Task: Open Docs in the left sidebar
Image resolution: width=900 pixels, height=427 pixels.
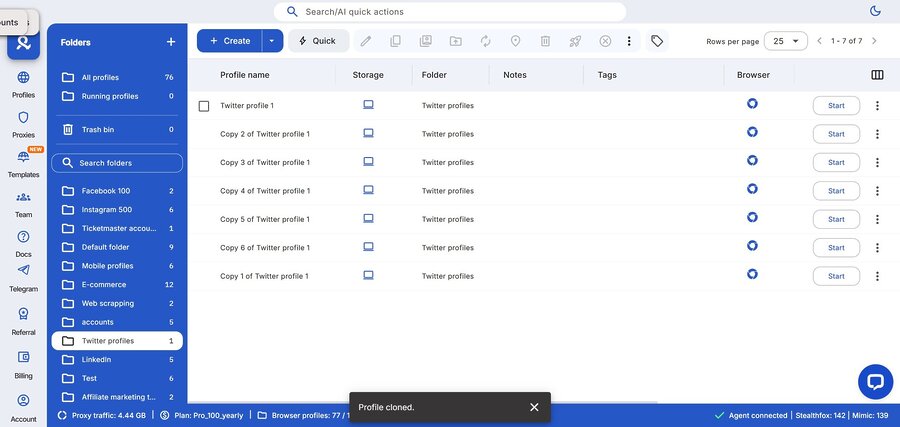Action: [24, 243]
